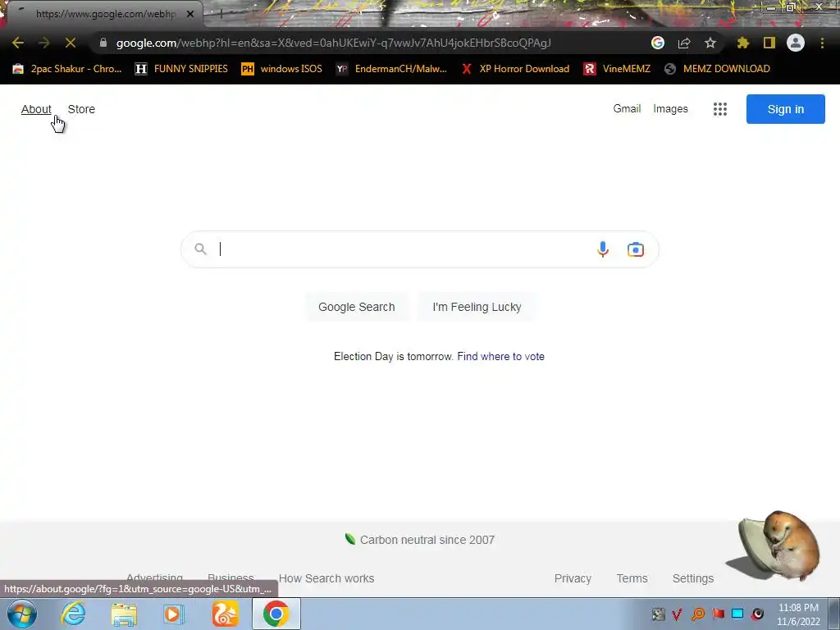Open the Windows Start orb
The width and height of the screenshot is (840, 630).
point(22,614)
